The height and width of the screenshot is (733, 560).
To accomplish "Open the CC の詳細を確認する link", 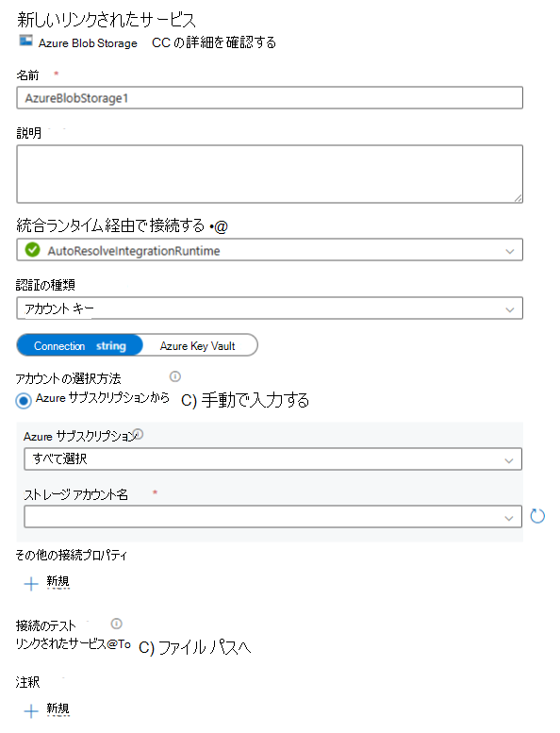I will [x=214, y=42].
